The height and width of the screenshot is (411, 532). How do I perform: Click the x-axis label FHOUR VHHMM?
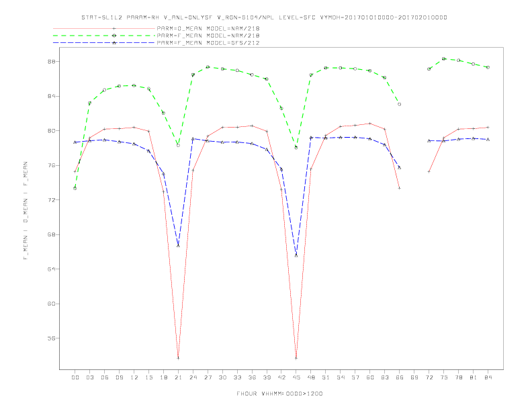point(279,394)
